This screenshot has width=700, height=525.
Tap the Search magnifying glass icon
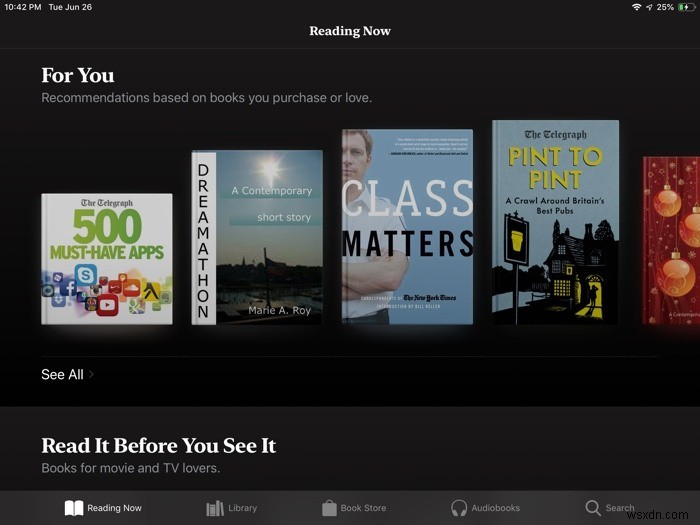pyautogui.click(x=593, y=508)
